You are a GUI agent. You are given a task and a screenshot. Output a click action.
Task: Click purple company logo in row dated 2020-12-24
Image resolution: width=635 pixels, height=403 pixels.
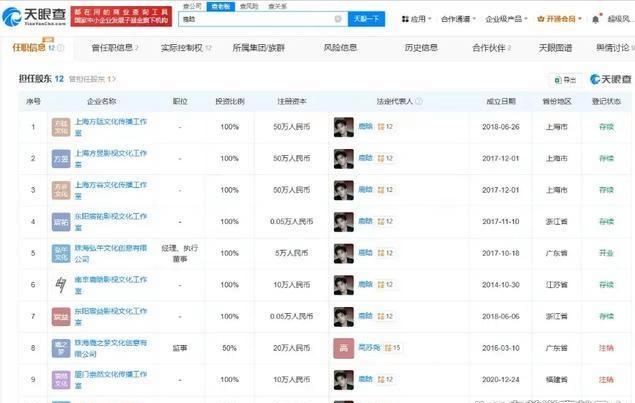point(61,380)
